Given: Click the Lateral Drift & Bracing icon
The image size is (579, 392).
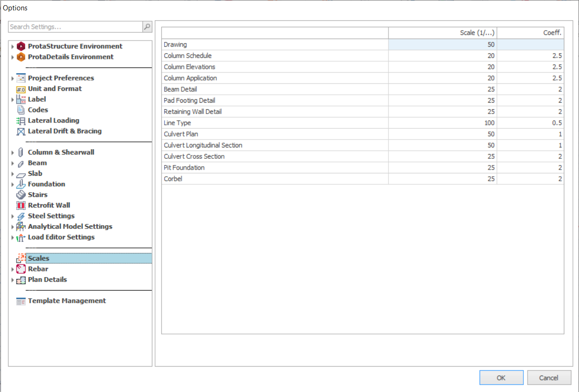Looking at the screenshot, I should pos(21,131).
